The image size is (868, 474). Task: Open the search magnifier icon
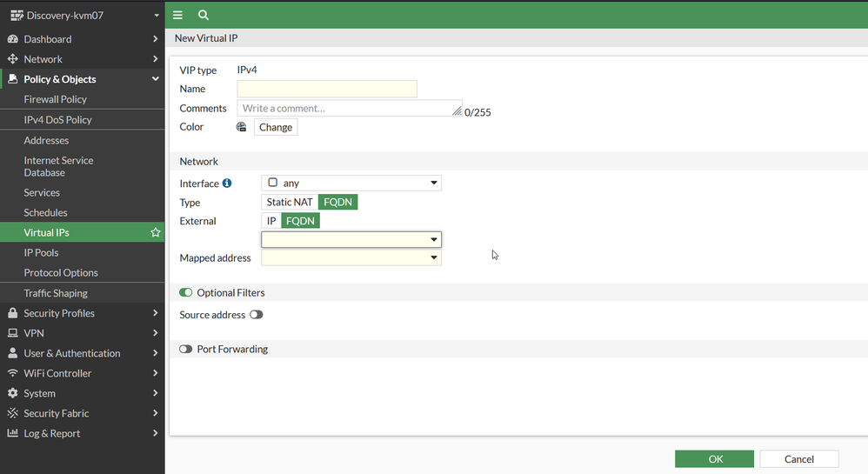click(204, 15)
